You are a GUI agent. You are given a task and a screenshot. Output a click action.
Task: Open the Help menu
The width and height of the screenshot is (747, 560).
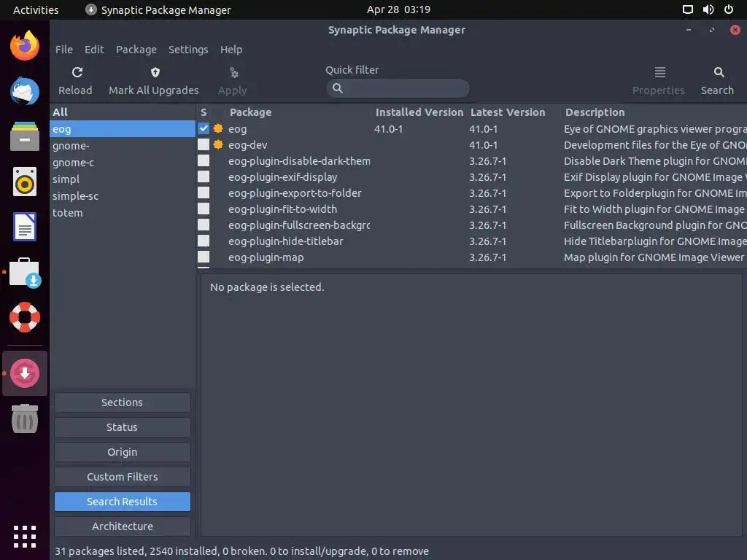[231, 50]
